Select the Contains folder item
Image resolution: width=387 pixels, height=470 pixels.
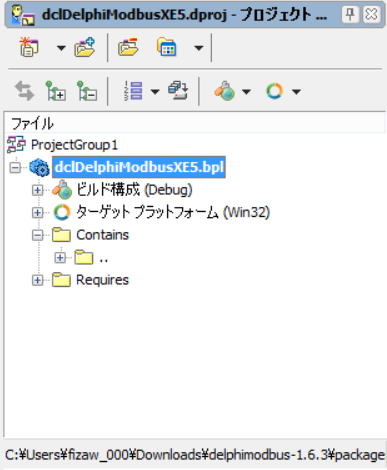tap(102, 235)
